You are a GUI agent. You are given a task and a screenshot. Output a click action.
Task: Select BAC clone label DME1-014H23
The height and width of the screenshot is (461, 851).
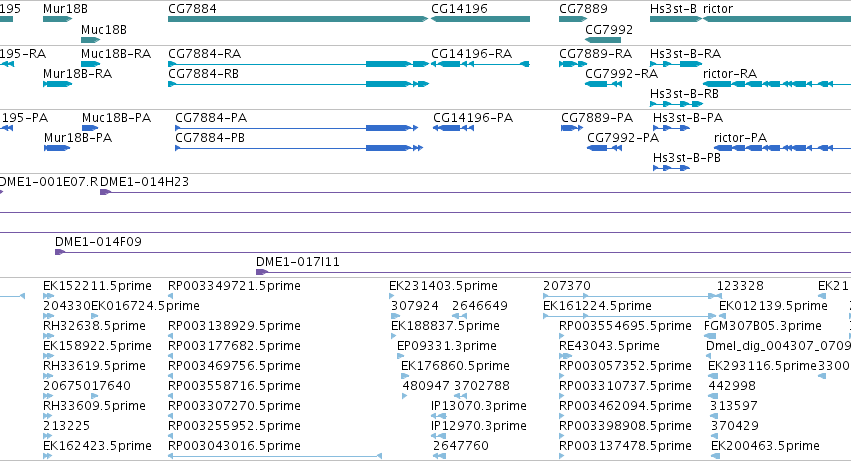[x=144, y=182]
